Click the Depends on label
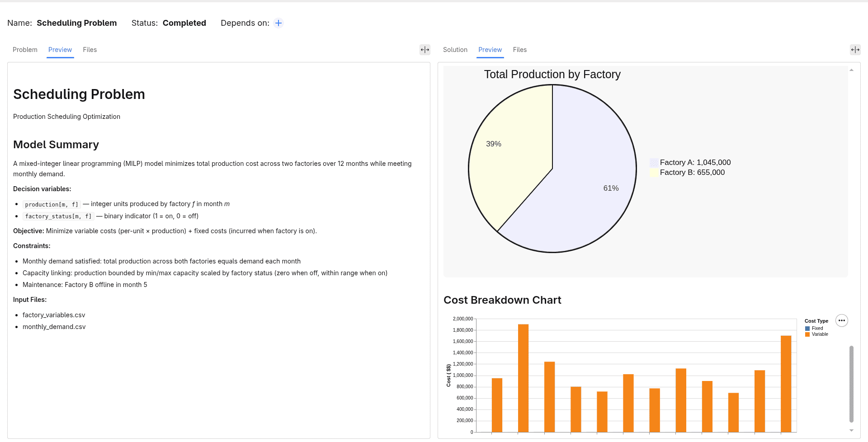Viewport: 868px width, 442px height. (x=245, y=23)
